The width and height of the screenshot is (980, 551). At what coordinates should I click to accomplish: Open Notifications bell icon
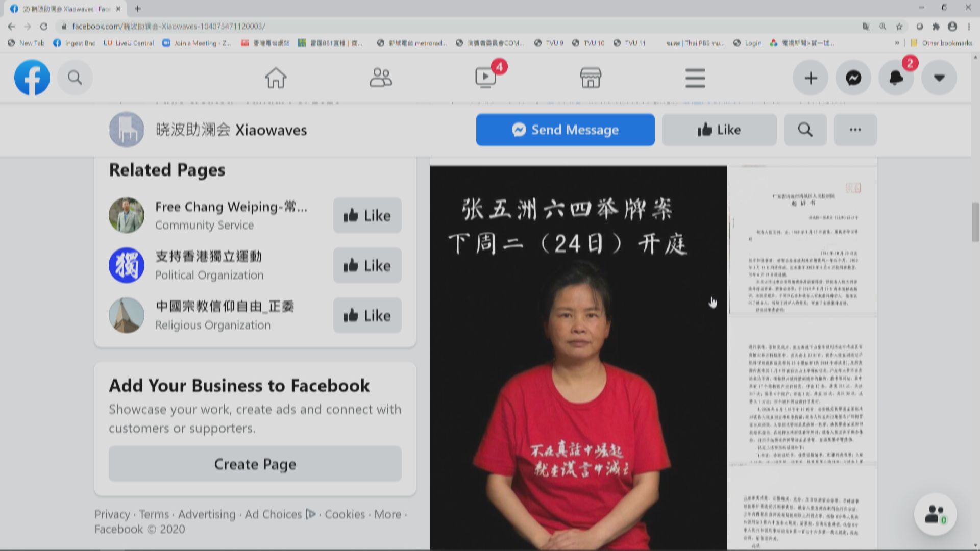pos(896,78)
